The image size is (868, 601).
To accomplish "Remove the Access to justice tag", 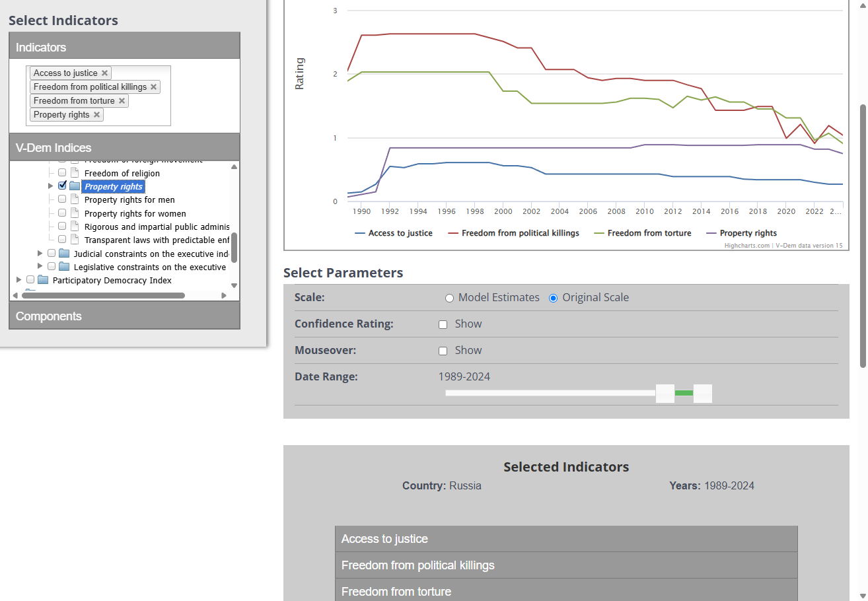I will coord(104,73).
